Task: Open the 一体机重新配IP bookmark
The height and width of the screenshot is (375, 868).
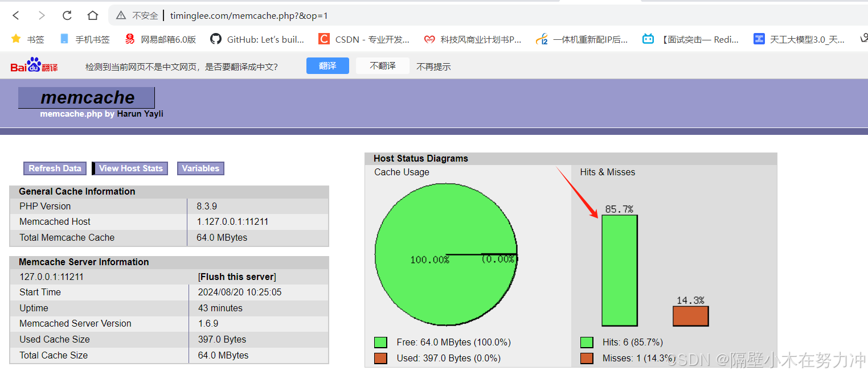Action: pos(582,39)
